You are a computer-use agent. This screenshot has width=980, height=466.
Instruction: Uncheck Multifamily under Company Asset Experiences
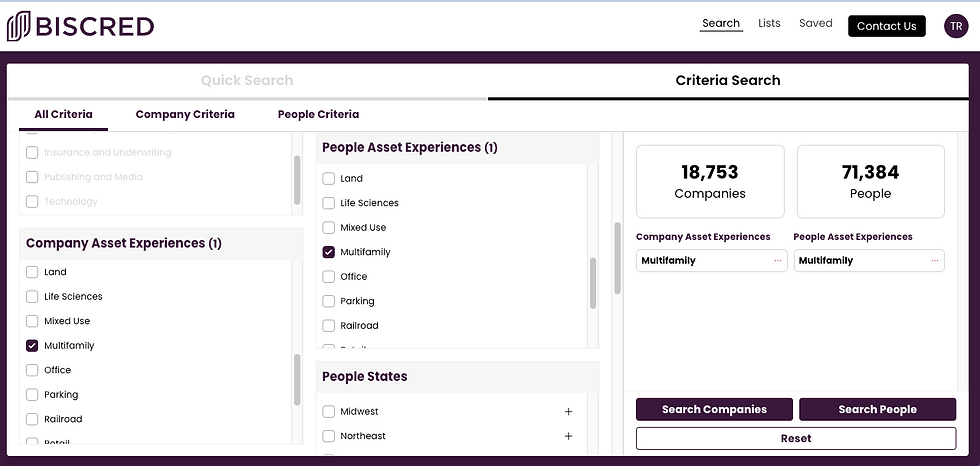coord(33,346)
